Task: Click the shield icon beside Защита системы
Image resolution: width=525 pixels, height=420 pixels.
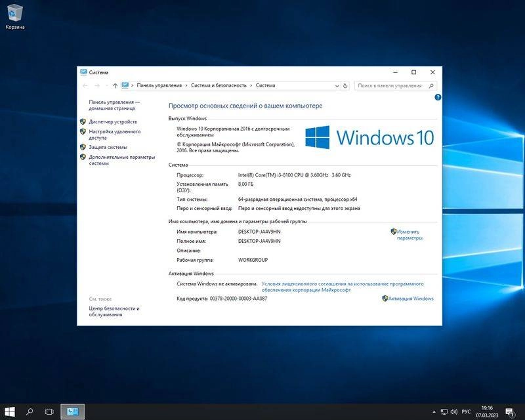Action: coord(83,147)
